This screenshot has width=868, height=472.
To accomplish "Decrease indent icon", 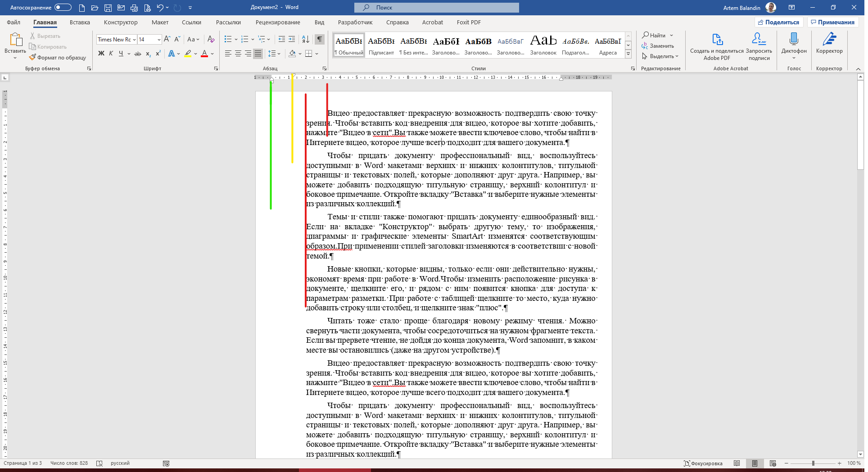I will coord(282,39).
